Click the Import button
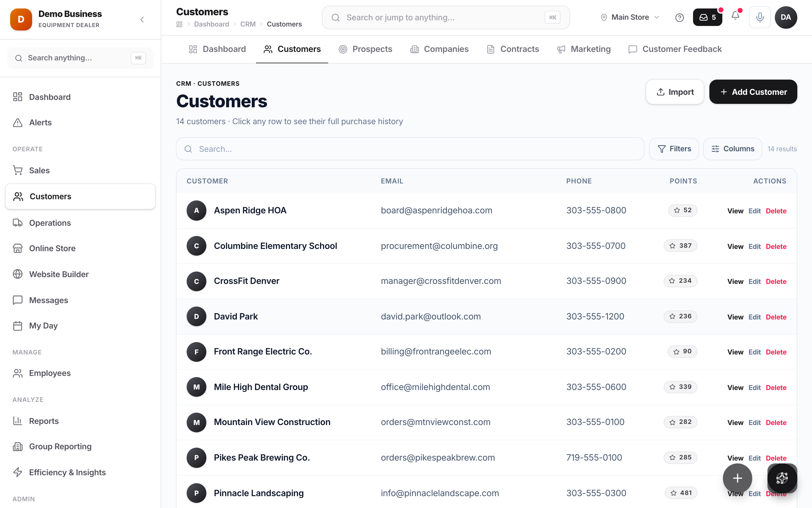 tap(675, 92)
